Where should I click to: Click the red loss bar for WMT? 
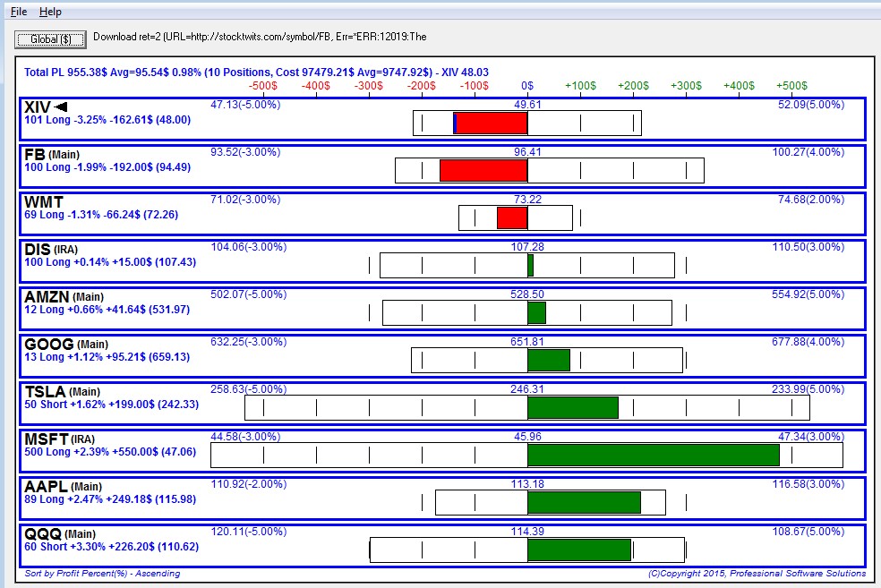click(x=512, y=217)
